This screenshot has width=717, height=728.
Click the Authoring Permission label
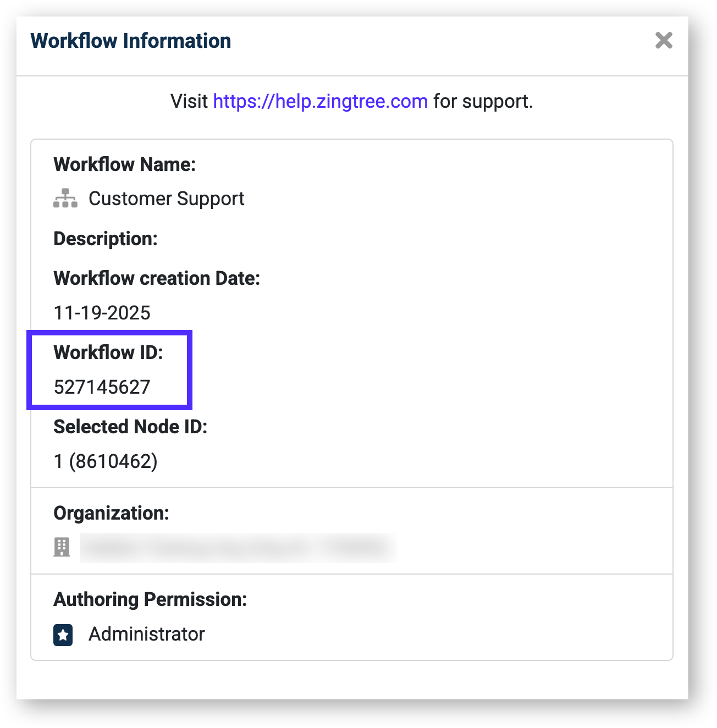150,599
